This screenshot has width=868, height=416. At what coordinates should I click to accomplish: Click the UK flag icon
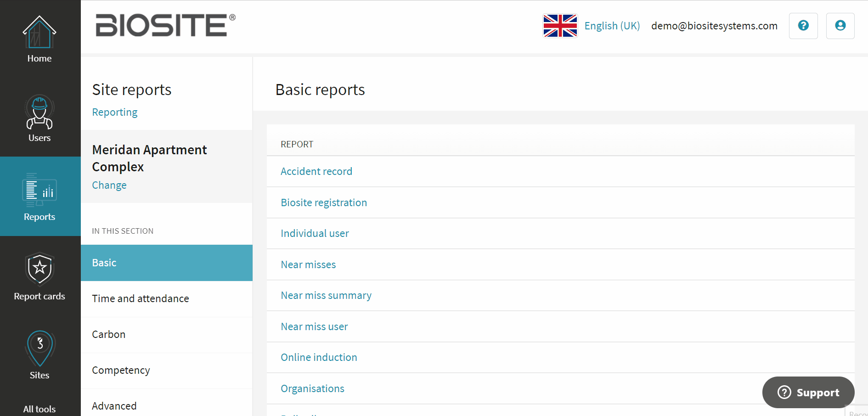(x=560, y=26)
